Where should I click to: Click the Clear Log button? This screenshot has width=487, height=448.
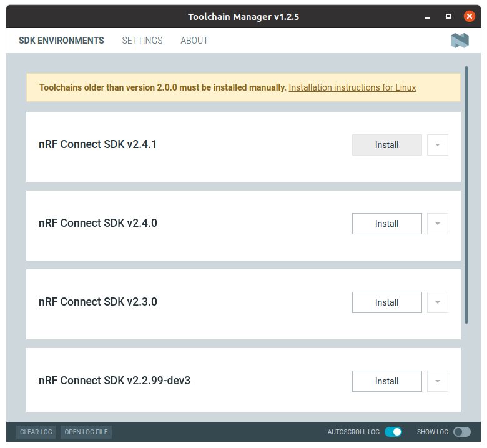[36, 432]
